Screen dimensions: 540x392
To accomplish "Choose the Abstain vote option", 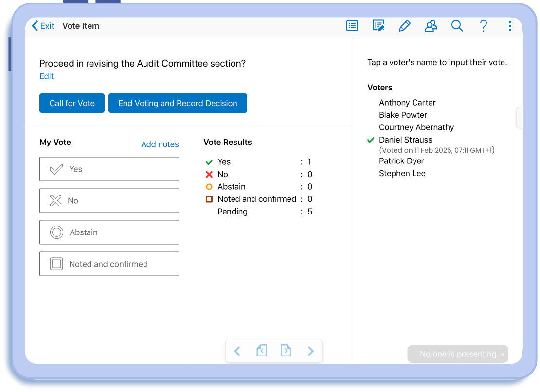I will pyautogui.click(x=109, y=232).
